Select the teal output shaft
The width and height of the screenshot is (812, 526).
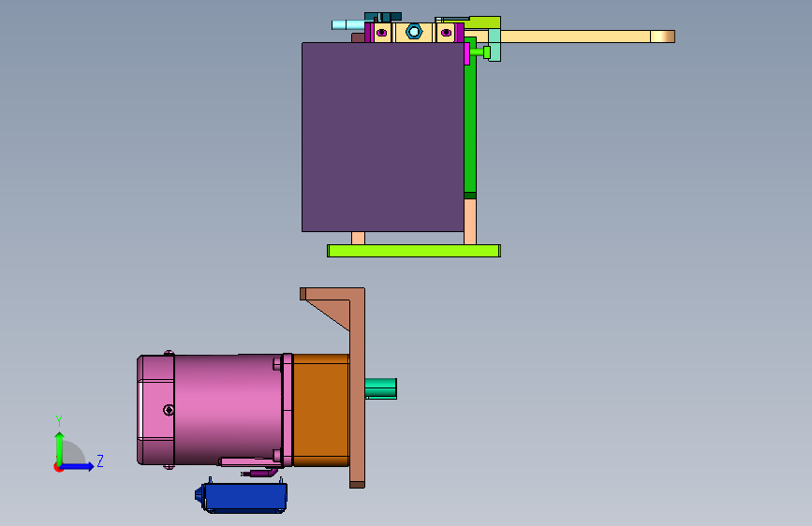[x=380, y=388]
